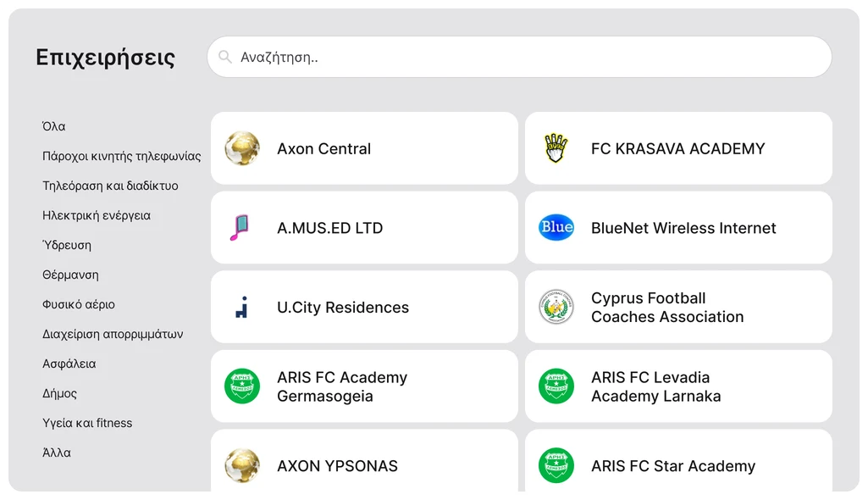Click the FC KRASAVA ACADEMY crest icon
868x500 pixels.
coord(556,148)
